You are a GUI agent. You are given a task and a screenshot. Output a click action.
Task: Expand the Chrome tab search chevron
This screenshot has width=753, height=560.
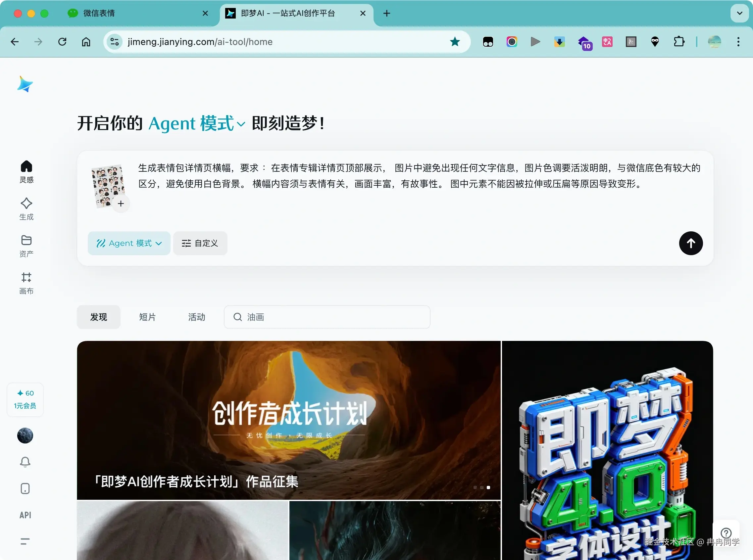click(x=739, y=13)
